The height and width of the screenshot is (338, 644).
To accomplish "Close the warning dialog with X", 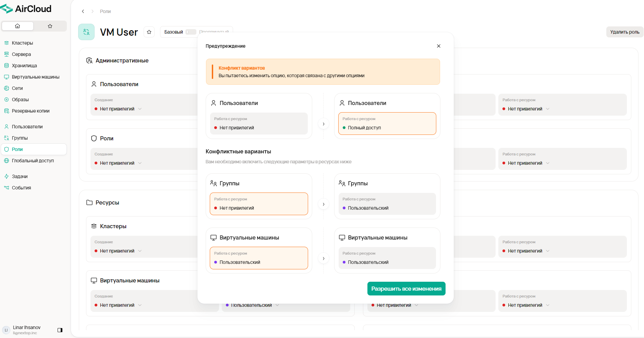I will [x=438, y=46].
